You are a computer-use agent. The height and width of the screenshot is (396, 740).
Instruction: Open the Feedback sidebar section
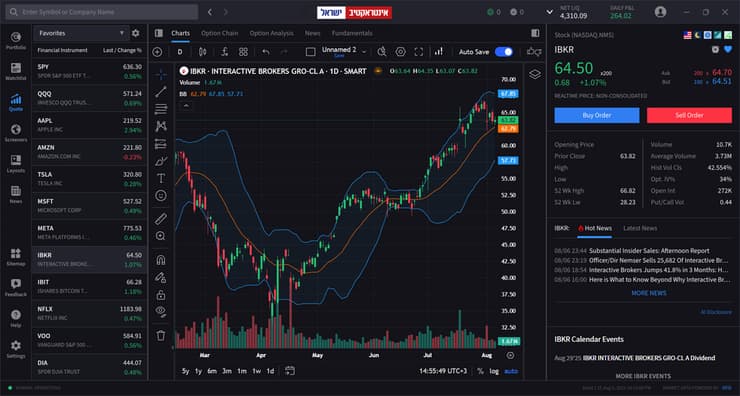coord(16,287)
